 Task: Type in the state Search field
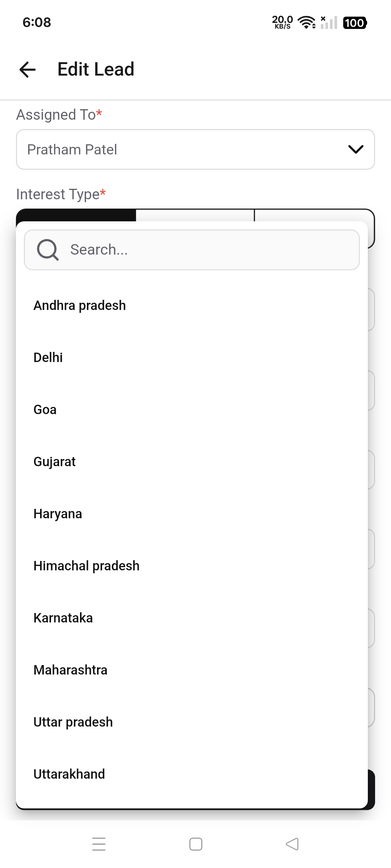pos(210,250)
